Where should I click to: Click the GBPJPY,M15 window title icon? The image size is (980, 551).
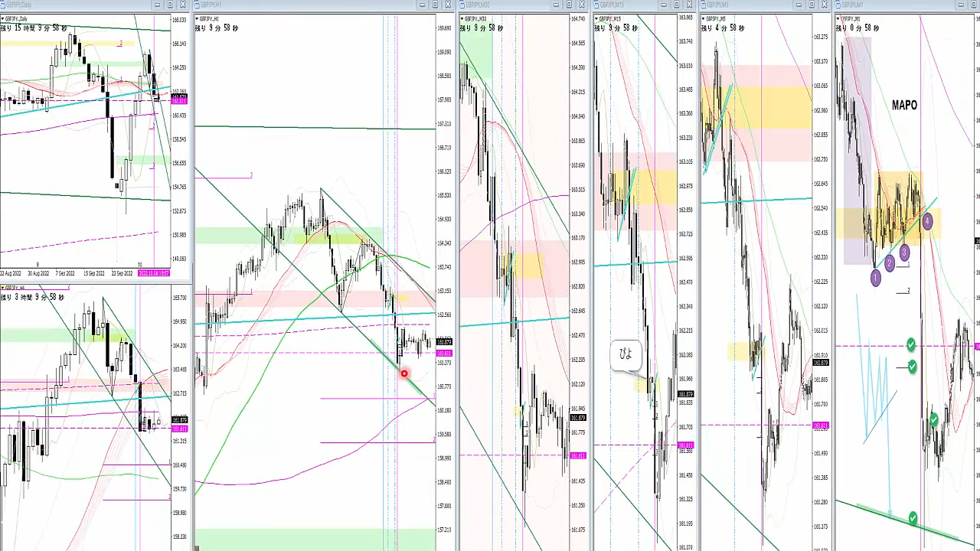(597, 5)
